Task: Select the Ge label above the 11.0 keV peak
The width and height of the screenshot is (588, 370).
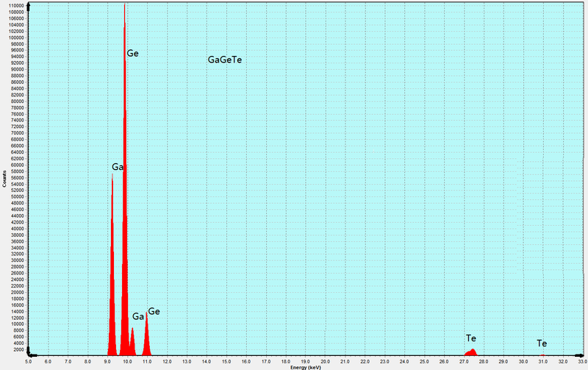Action: pos(154,312)
